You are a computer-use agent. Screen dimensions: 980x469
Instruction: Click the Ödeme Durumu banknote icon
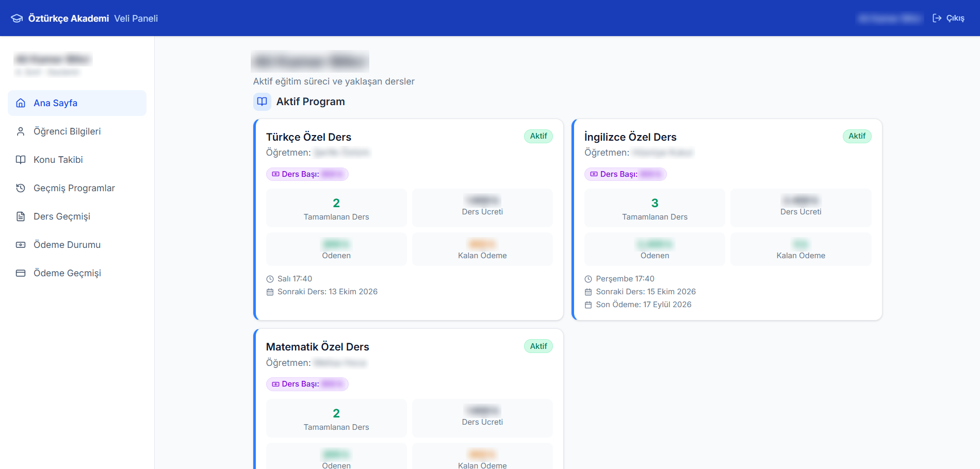pyautogui.click(x=21, y=245)
